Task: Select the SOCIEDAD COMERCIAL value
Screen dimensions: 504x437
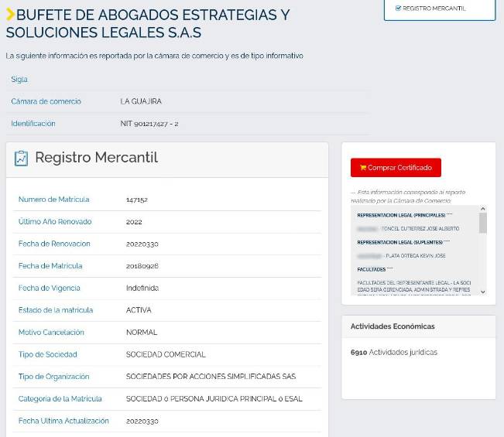Action: (166, 354)
